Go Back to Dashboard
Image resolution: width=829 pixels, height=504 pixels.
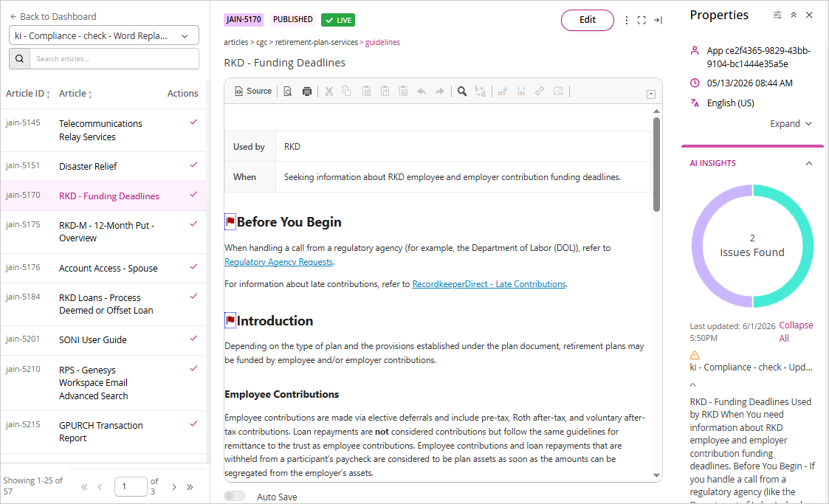click(53, 16)
